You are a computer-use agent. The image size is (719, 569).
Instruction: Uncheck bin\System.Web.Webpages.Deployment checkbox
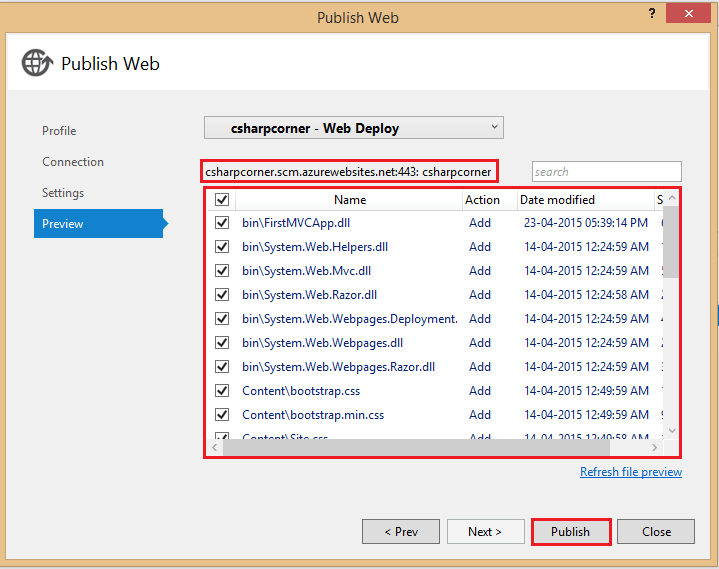tap(222, 319)
